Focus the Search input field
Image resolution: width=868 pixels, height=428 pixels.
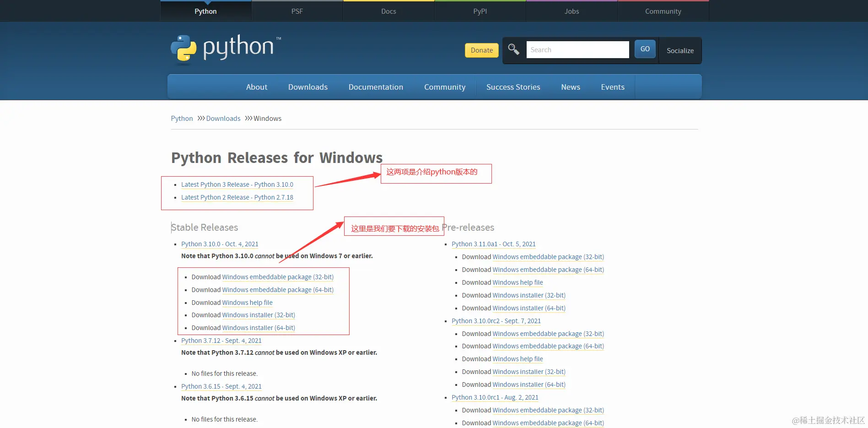pos(578,49)
